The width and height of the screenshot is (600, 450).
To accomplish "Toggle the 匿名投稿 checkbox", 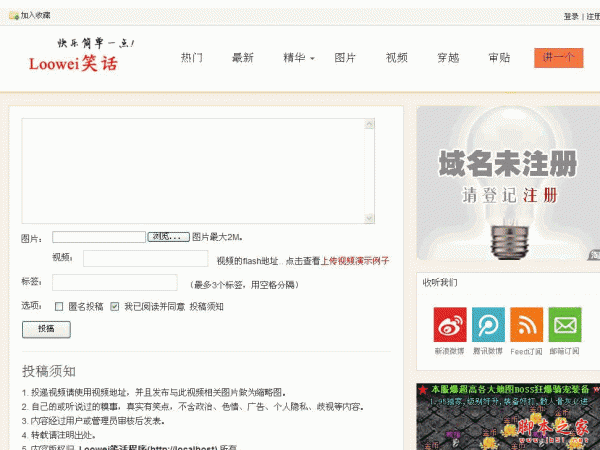I will point(59,307).
